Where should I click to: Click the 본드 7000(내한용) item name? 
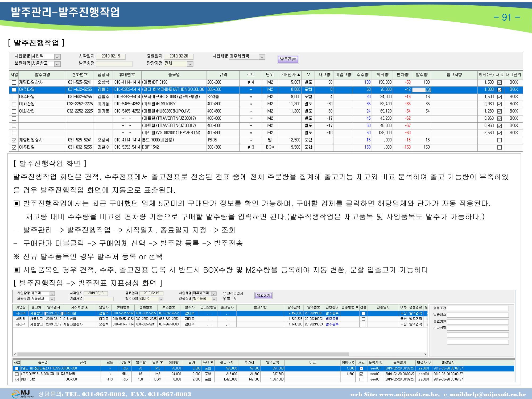click(x=158, y=140)
